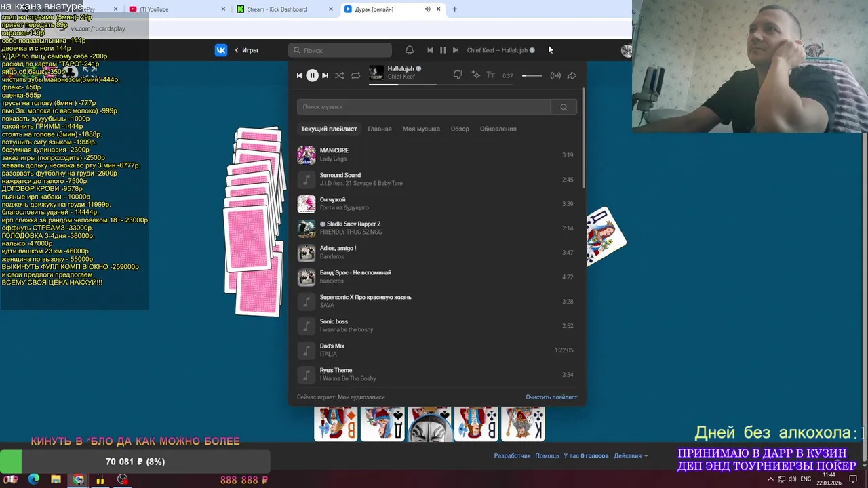Seek on the track progress bar

[403, 85]
